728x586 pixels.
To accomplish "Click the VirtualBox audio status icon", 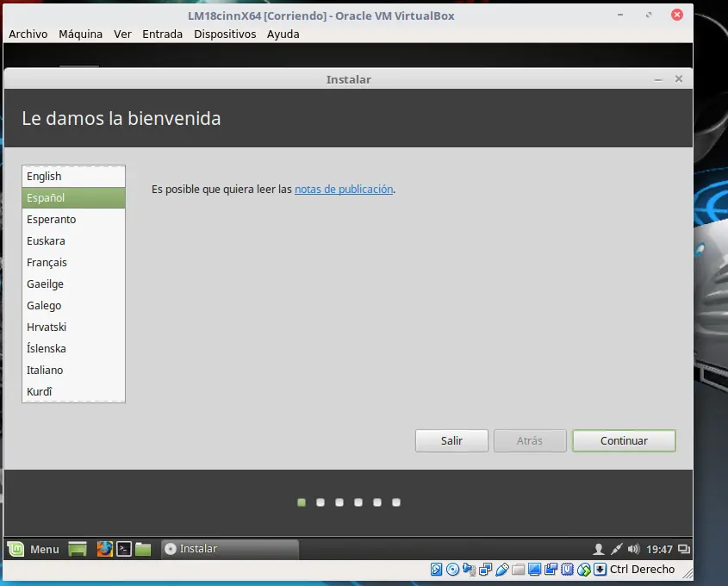I will (469, 570).
